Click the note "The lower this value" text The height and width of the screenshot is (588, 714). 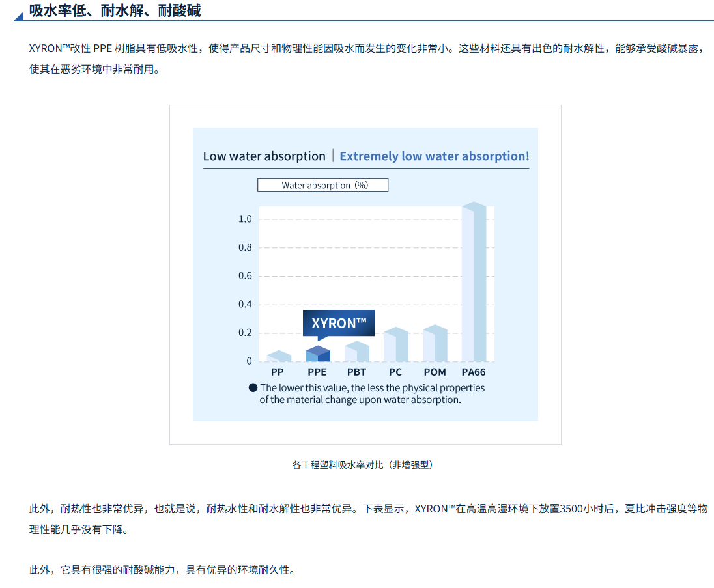coord(371,393)
